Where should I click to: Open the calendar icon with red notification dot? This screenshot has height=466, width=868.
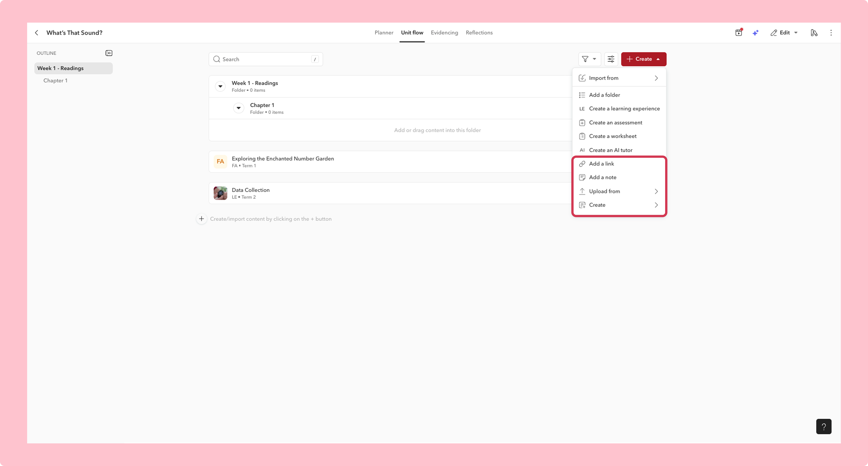pos(739,32)
